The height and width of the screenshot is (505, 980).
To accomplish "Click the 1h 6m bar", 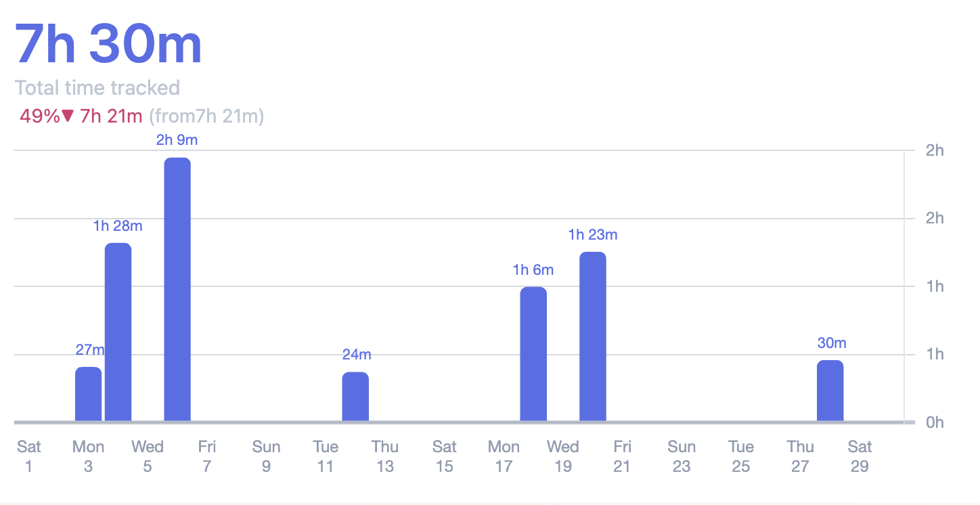I will click(533, 354).
